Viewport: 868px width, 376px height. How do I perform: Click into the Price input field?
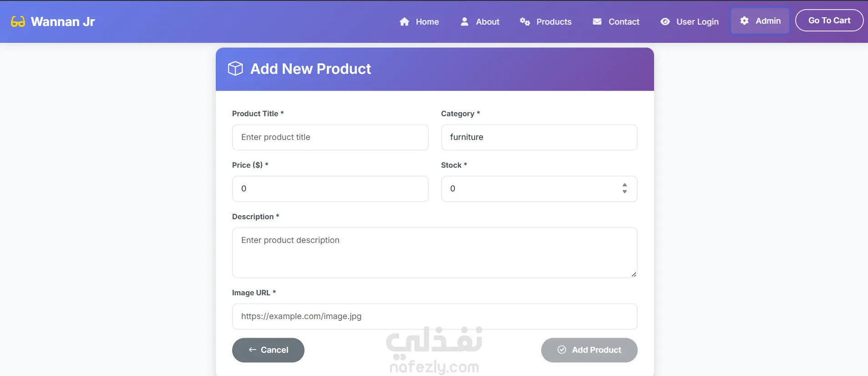click(330, 189)
